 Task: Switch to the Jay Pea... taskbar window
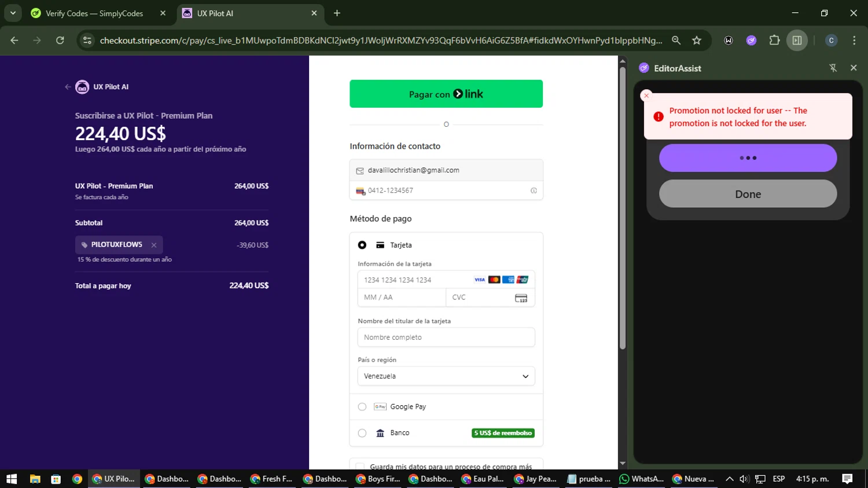tap(535, 479)
